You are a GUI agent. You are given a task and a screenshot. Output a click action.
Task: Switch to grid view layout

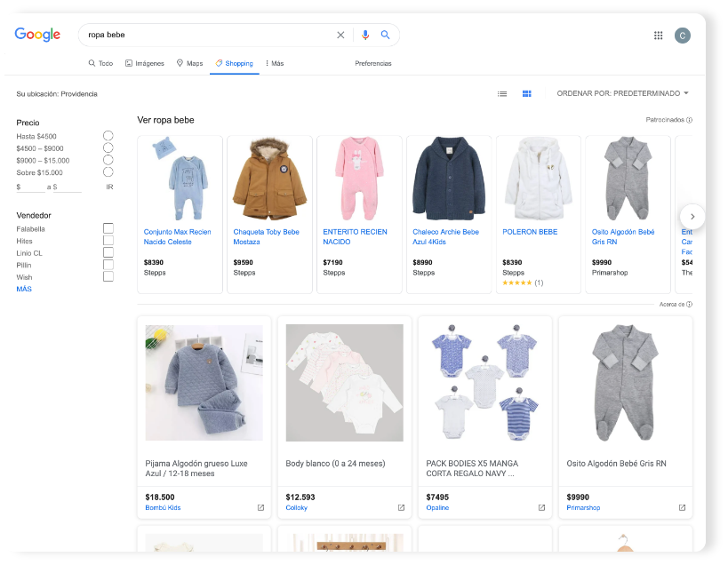point(526,93)
